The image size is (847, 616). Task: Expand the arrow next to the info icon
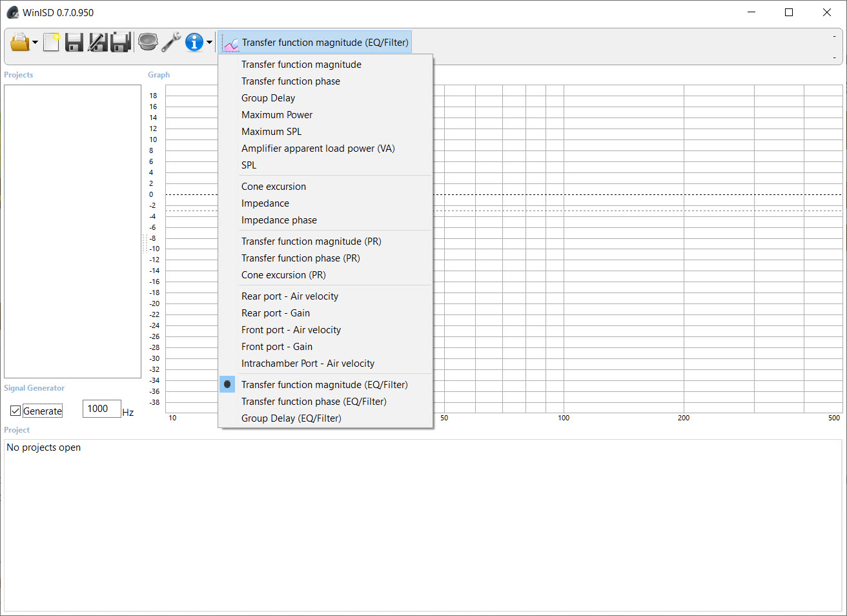(x=209, y=43)
